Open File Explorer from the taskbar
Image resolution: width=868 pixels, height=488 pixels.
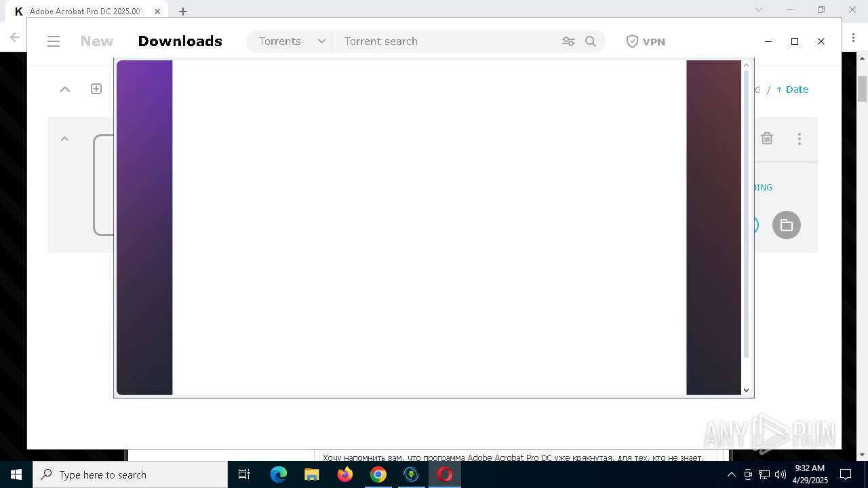[x=312, y=474]
